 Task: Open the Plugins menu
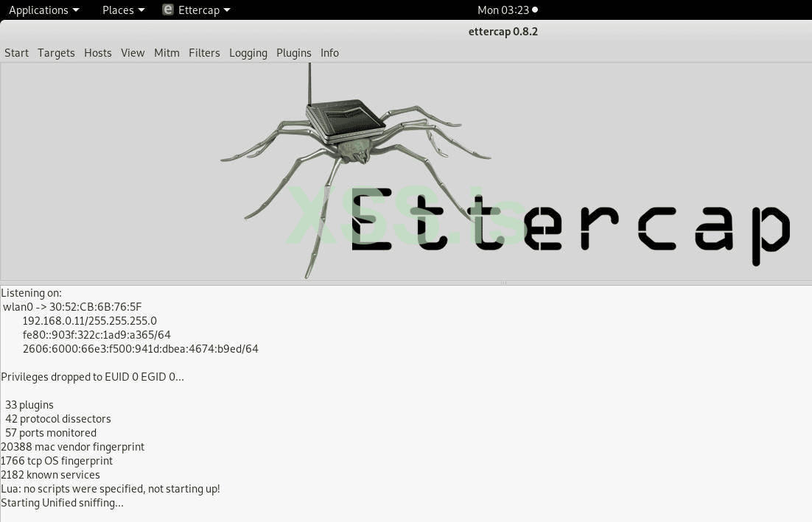pyautogui.click(x=293, y=53)
